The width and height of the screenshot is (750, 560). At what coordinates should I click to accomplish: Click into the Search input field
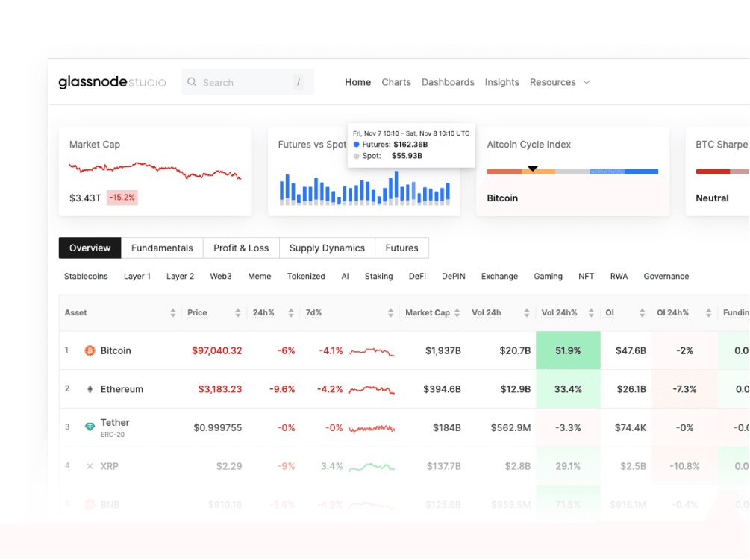point(239,82)
